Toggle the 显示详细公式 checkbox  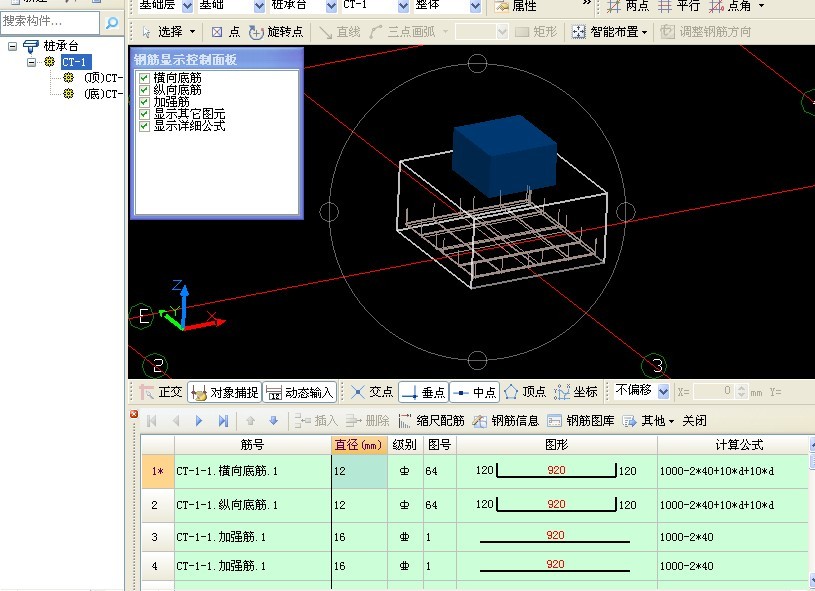tap(144, 126)
